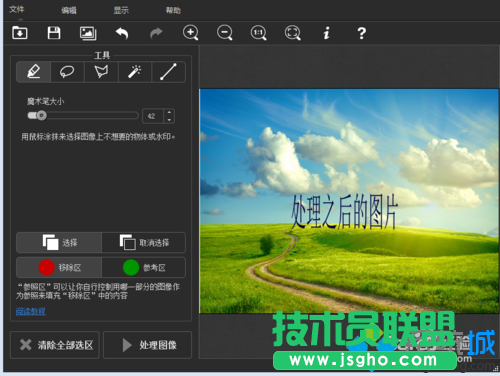Open the 文件 menu

tap(17, 9)
